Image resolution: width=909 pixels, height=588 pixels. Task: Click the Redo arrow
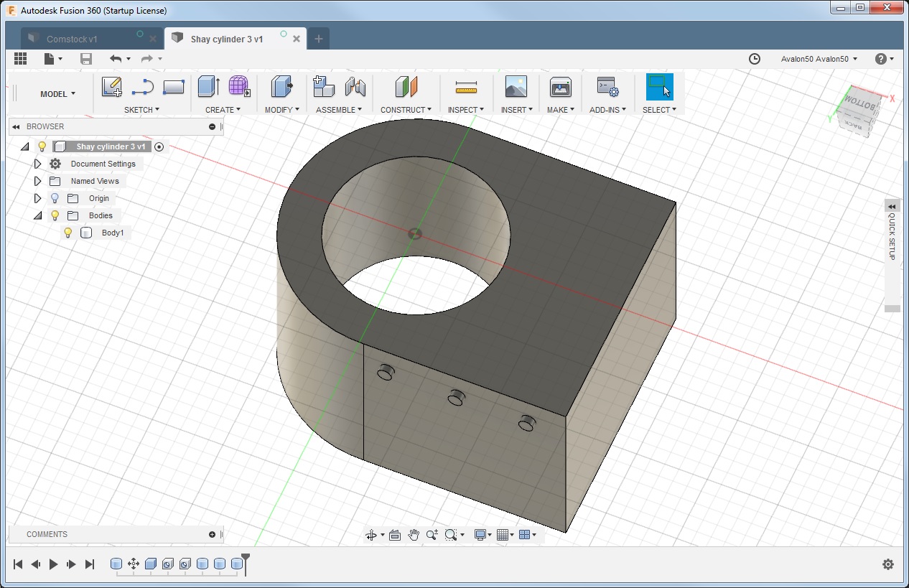pos(147,59)
